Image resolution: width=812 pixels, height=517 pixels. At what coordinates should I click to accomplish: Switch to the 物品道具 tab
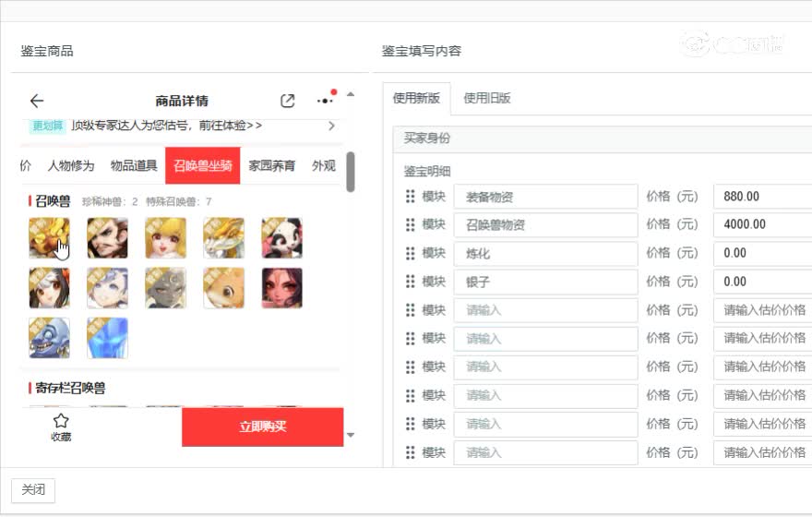pyautogui.click(x=134, y=166)
